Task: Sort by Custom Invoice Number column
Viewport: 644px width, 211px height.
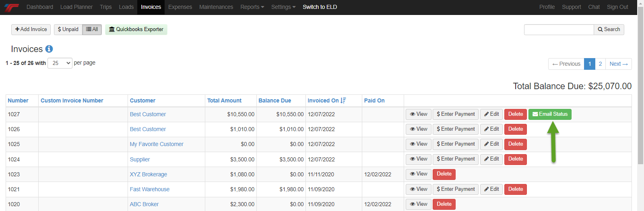Action: click(72, 100)
